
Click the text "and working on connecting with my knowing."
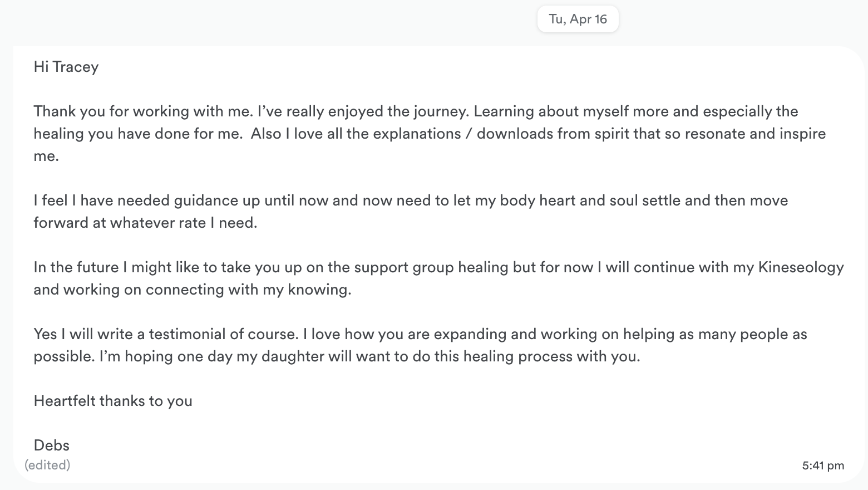pyautogui.click(x=193, y=290)
